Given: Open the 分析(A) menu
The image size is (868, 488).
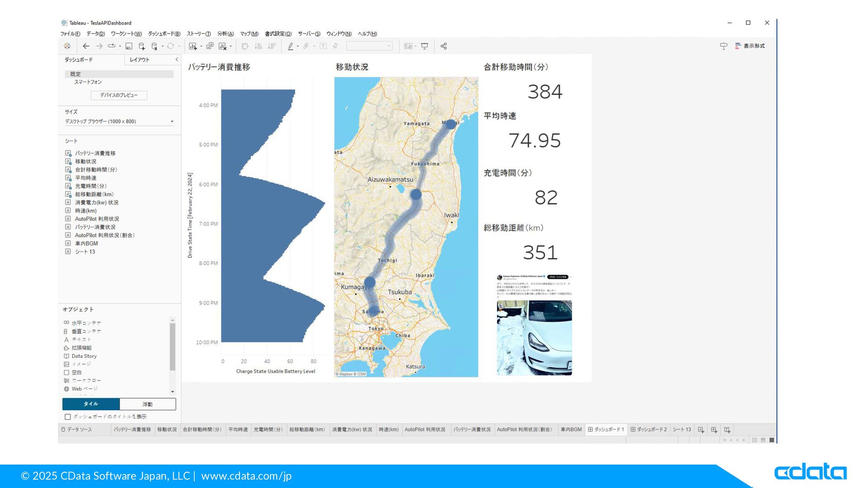Looking at the screenshot, I should (225, 34).
